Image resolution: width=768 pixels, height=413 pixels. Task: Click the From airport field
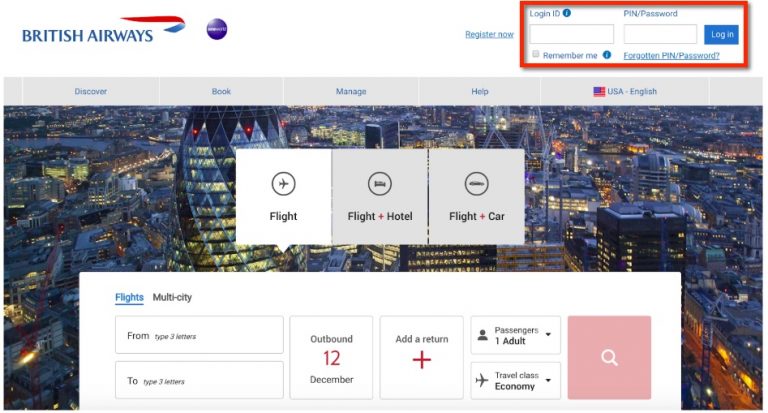click(199, 335)
